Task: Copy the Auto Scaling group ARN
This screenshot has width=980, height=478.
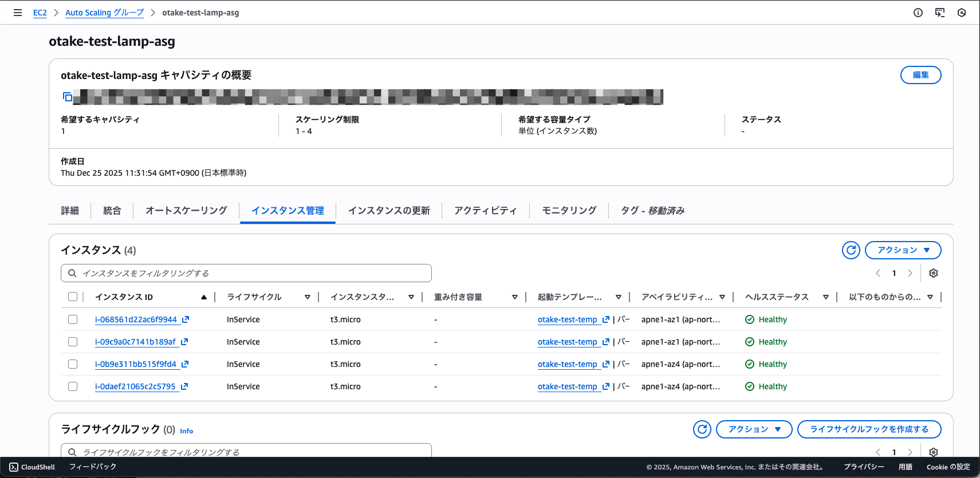Action: point(68,97)
